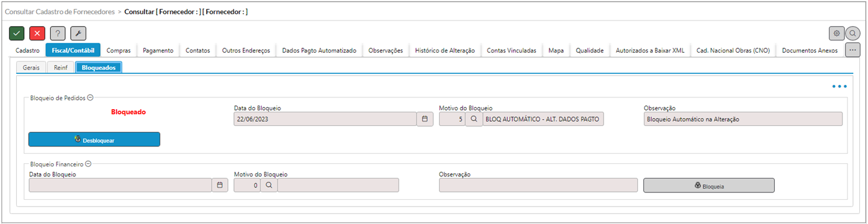
Task: Collapse the Bloqueio Financeiro section
Action: (88, 164)
